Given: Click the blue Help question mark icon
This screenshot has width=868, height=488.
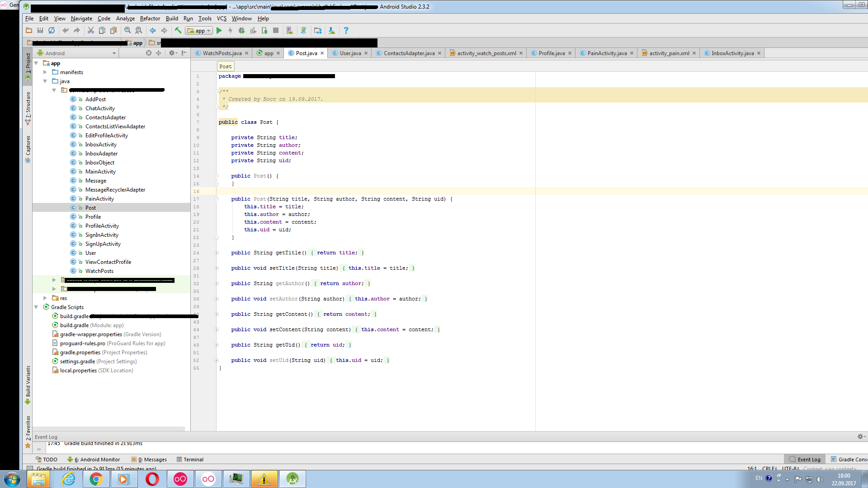Looking at the screenshot, I should point(346,30).
